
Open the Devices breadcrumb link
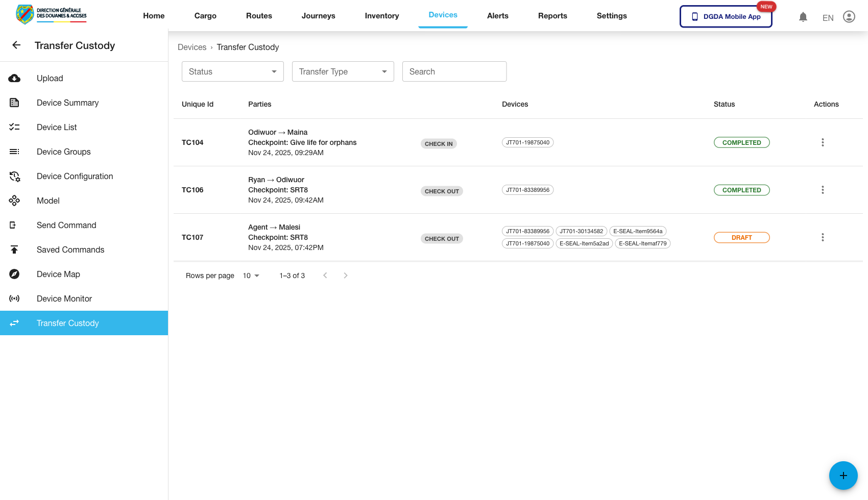(x=192, y=47)
